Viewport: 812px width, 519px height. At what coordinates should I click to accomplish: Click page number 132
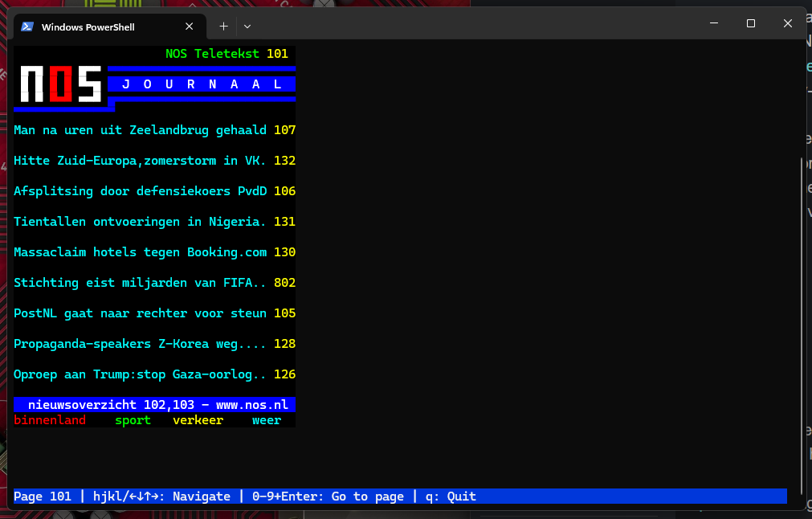(285, 161)
